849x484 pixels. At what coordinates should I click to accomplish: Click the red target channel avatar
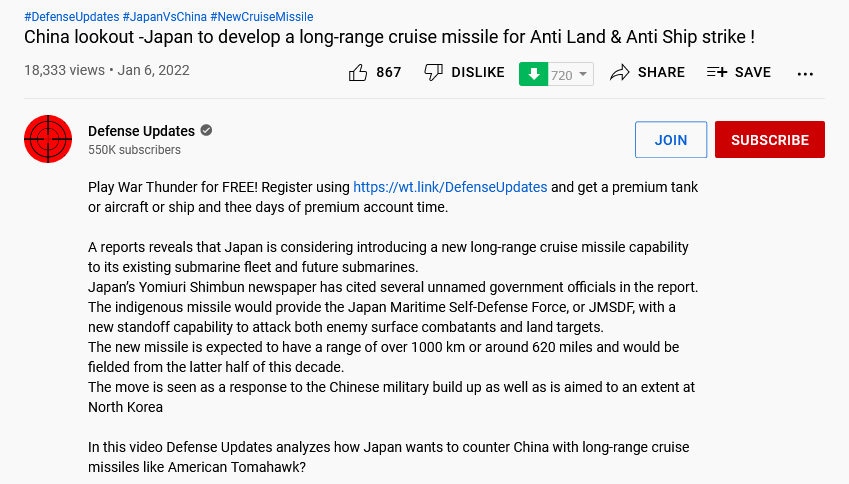[48, 139]
